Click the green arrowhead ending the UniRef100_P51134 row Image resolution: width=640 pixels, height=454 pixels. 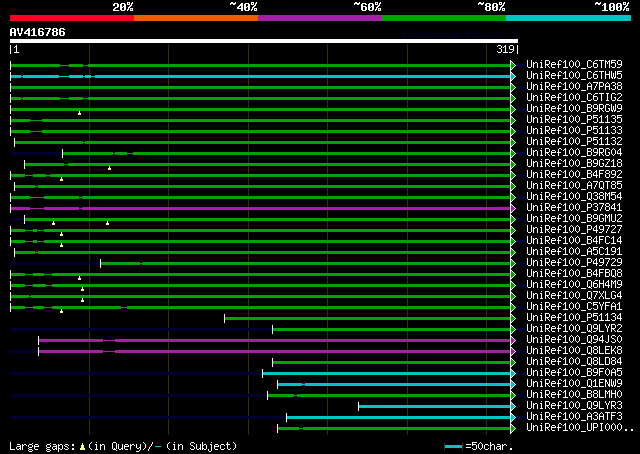coord(513,318)
